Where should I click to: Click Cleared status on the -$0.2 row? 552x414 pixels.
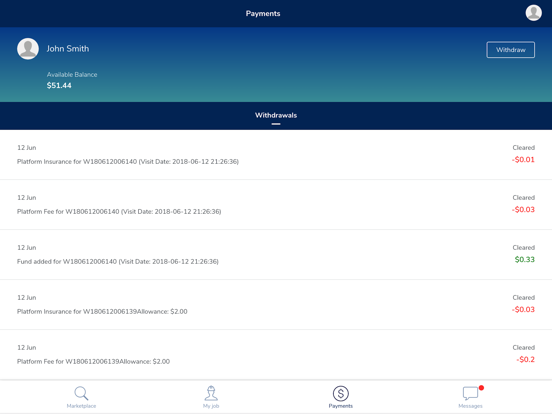[x=523, y=347]
